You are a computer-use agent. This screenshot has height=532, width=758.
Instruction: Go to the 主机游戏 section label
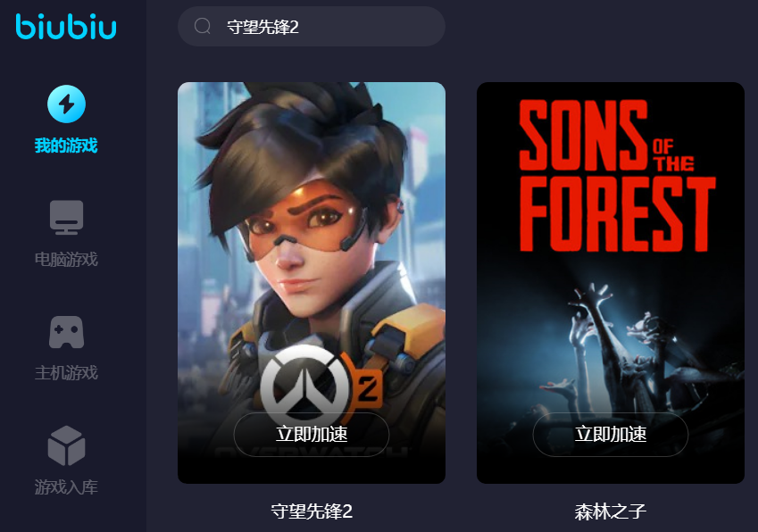66,373
